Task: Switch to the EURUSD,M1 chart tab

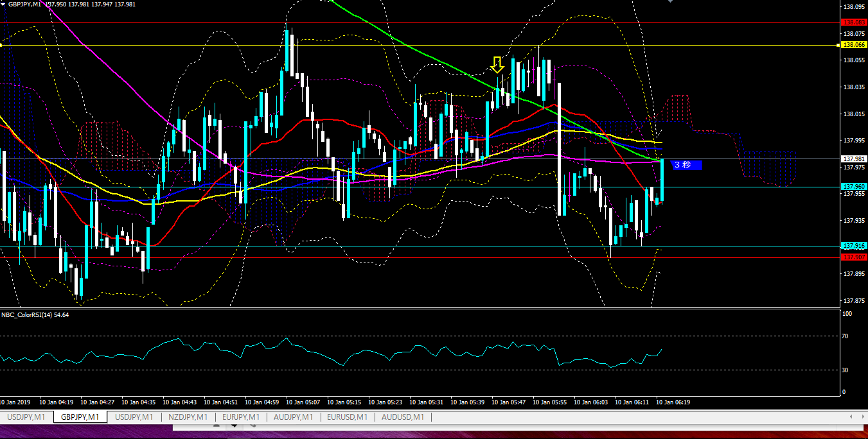Action: click(x=347, y=417)
